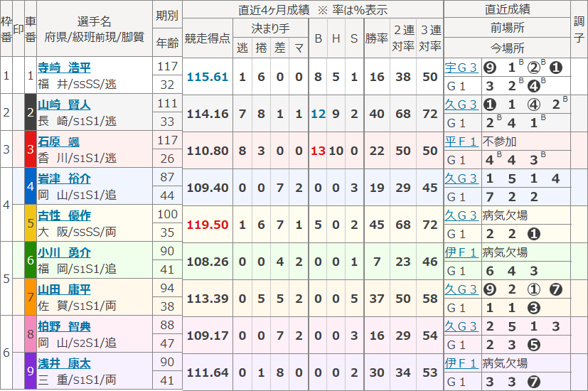
Task: Click the 競走得点 column header
Action: tap(208, 38)
